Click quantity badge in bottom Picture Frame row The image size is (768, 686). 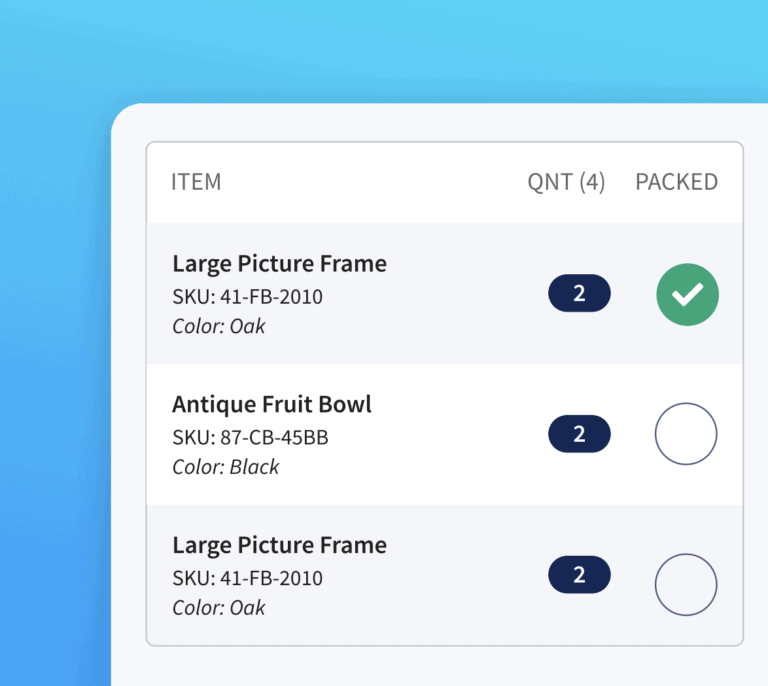coord(579,575)
